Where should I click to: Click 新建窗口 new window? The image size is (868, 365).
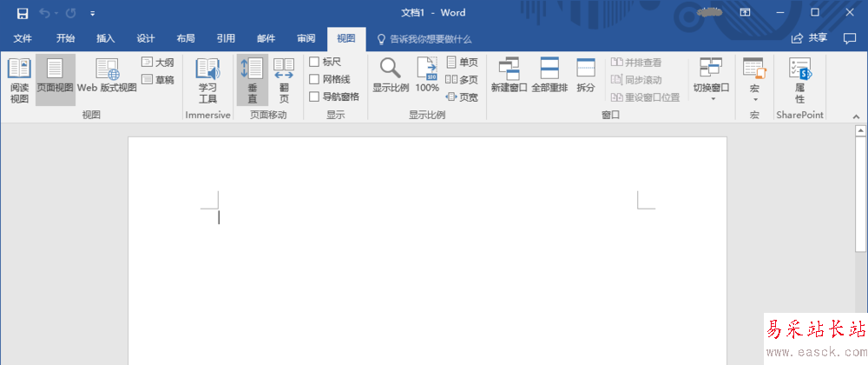point(510,76)
